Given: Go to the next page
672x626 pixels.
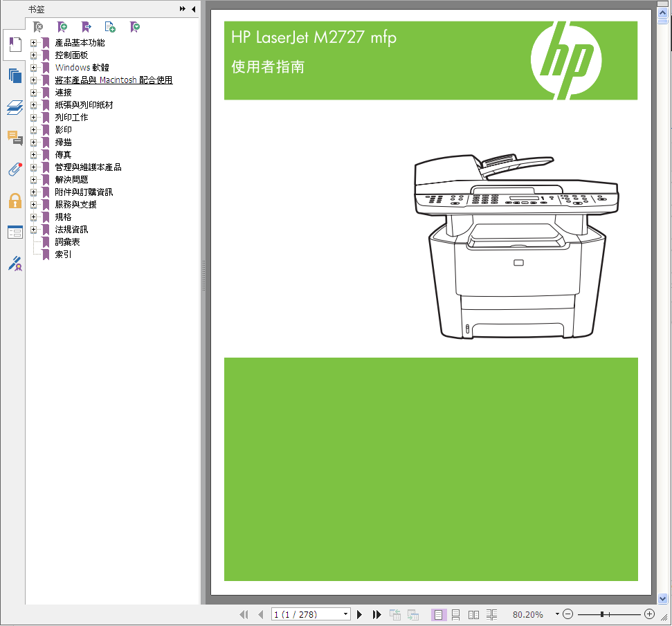Looking at the screenshot, I should (x=360, y=614).
